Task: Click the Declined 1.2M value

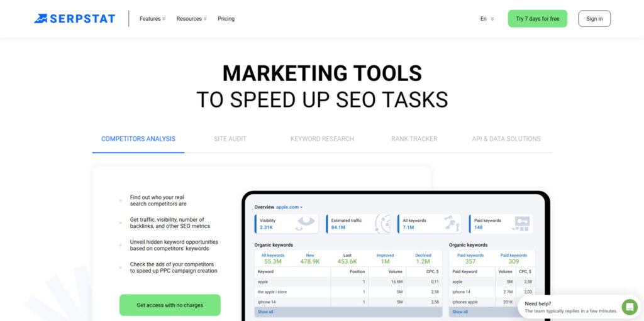Action: coord(423,261)
